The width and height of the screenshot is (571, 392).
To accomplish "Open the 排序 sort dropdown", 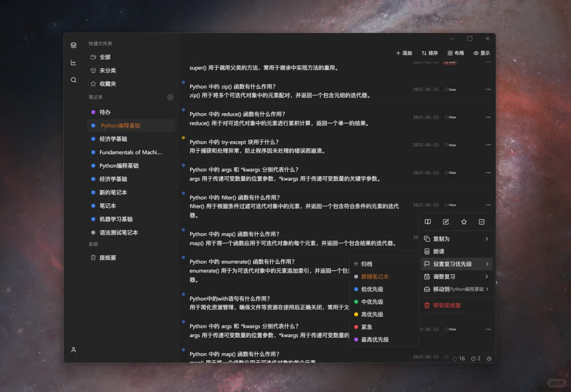I will coord(429,53).
